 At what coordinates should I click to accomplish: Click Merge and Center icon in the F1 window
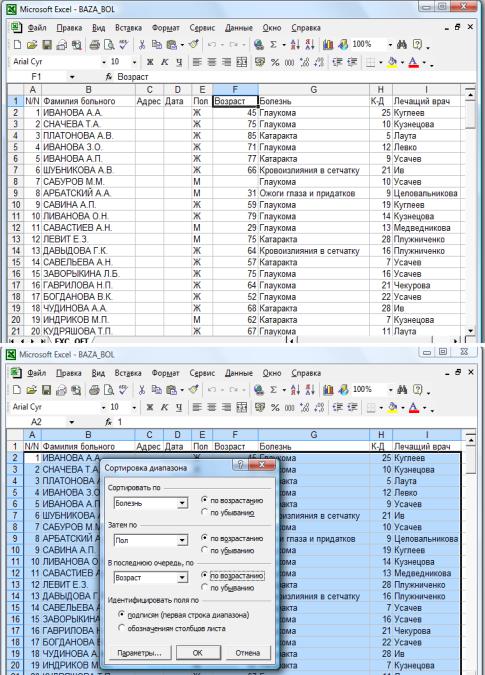[242, 62]
